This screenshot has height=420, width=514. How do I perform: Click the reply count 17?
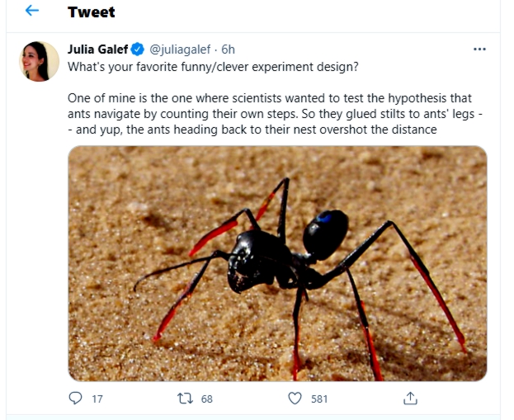pos(97,399)
